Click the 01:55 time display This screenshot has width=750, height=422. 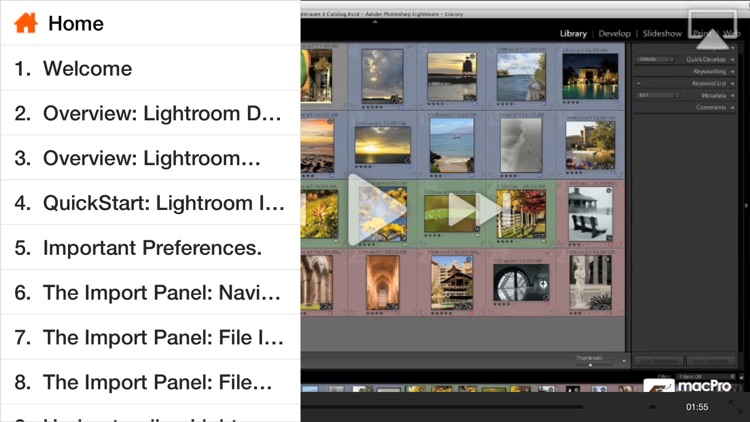click(x=697, y=407)
